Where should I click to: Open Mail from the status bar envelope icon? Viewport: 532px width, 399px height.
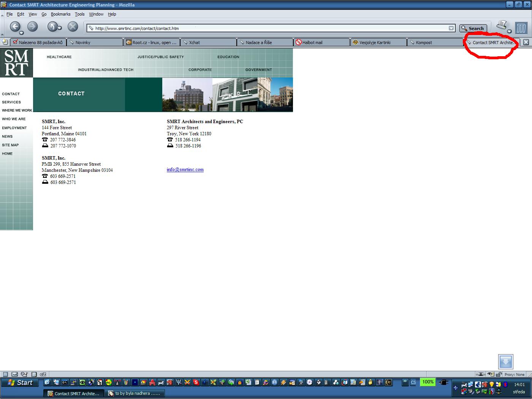15,374
